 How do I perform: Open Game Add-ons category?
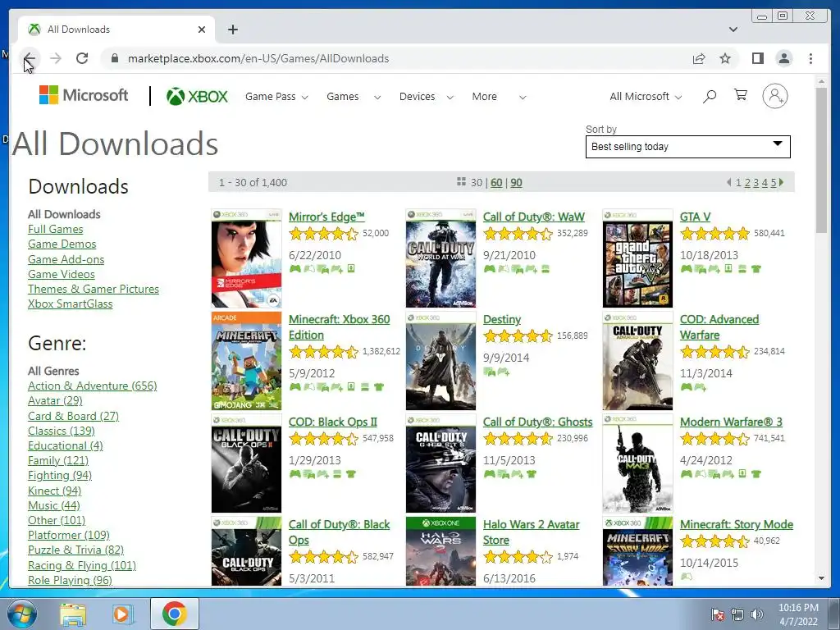coord(66,259)
